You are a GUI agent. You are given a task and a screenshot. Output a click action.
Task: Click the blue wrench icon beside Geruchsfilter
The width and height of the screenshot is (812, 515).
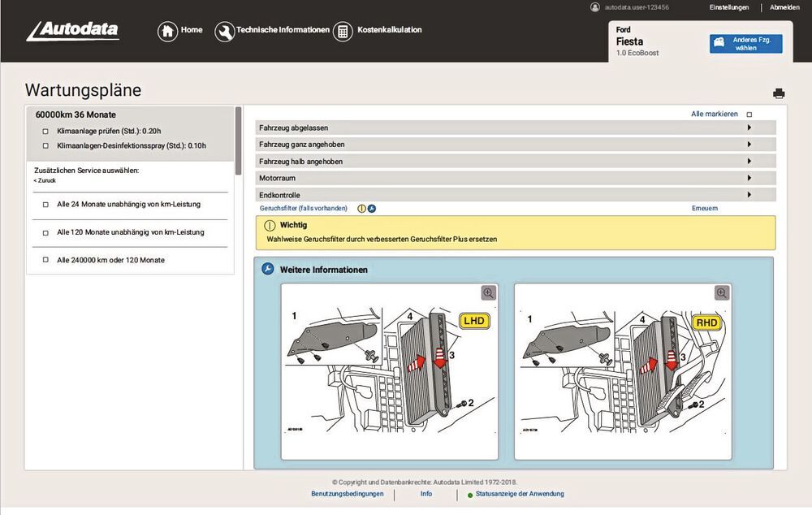(x=372, y=209)
